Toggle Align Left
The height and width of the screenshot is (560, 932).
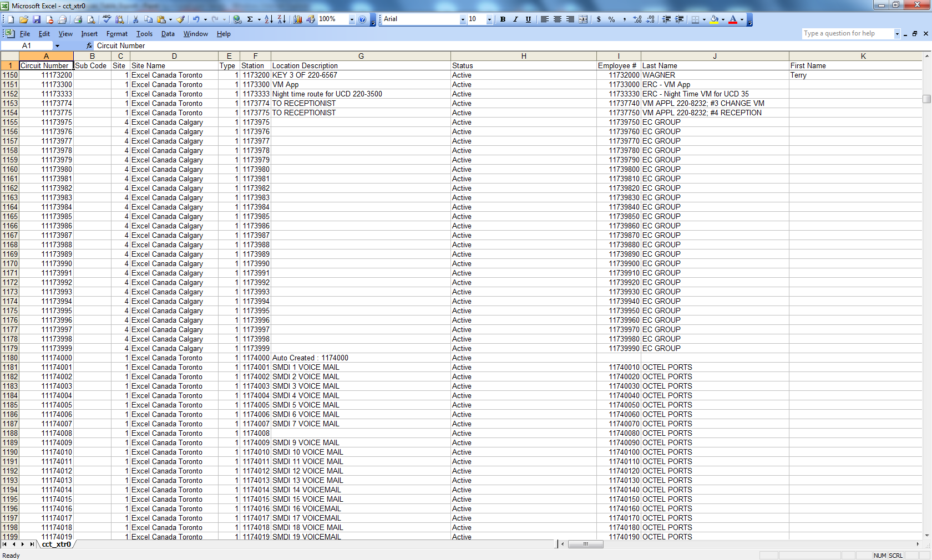click(x=545, y=19)
